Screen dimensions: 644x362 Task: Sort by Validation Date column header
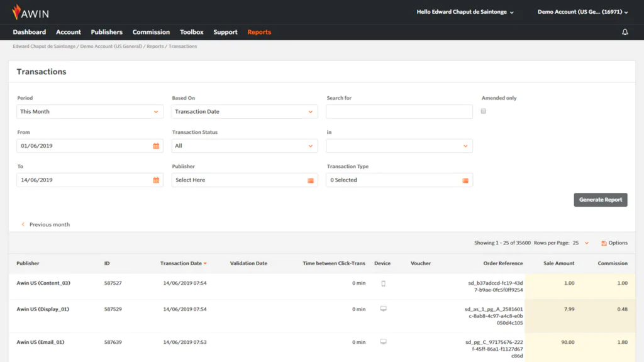tap(248, 263)
